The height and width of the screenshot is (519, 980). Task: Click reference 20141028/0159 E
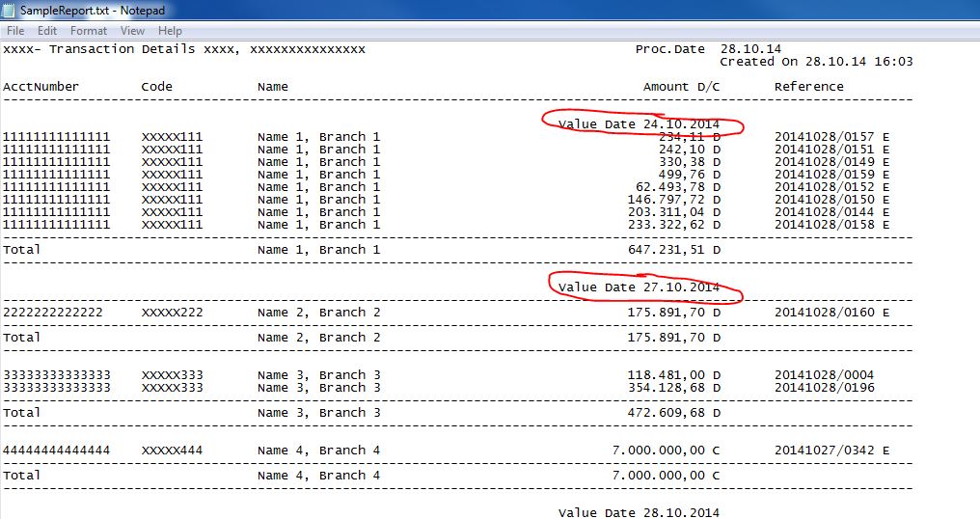831,175
